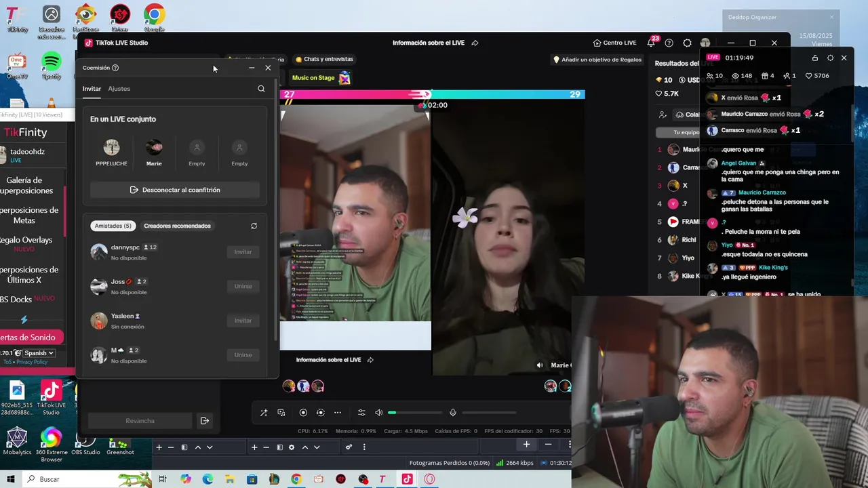868x488 pixels.
Task: Click Añadir un objetivo de Regalos
Action: tap(597, 60)
